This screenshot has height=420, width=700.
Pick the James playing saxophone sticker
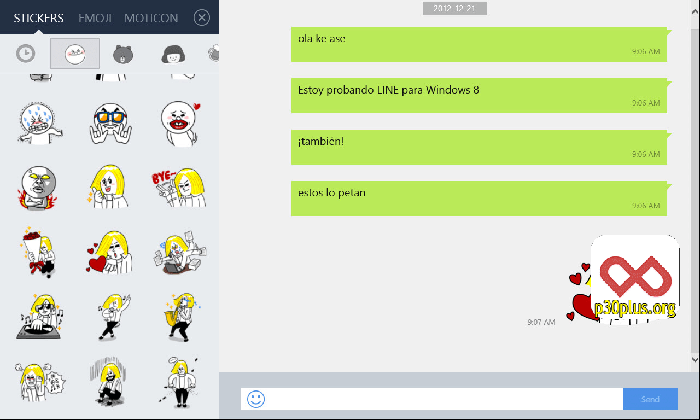click(182, 317)
